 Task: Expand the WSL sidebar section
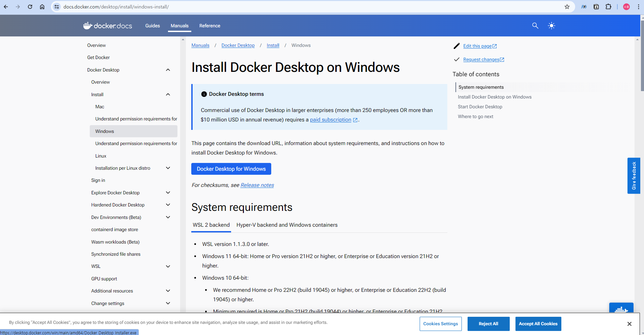pyautogui.click(x=168, y=266)
